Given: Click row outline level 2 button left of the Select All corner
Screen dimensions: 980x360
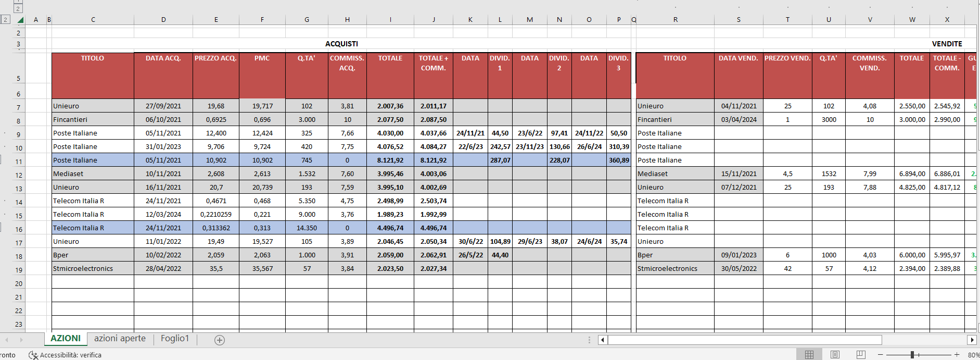Looking at the screenshot, I should tap(5, 20).
